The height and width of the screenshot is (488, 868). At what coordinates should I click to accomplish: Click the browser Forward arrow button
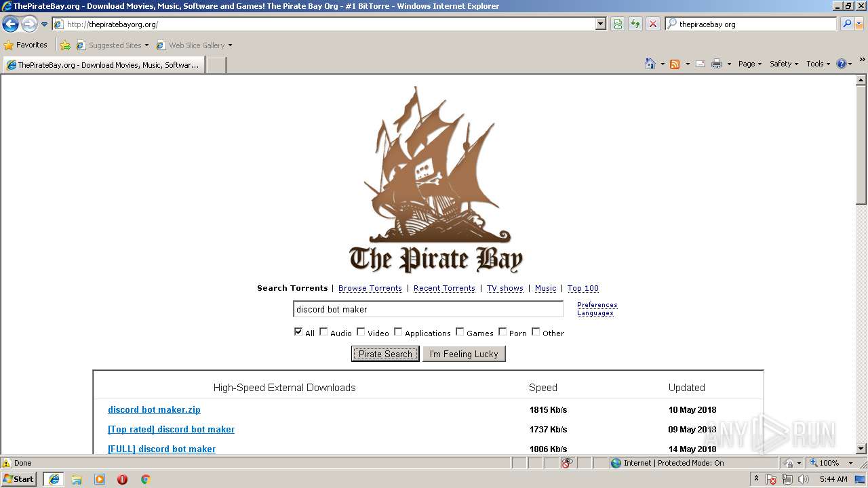pos(29,24)
